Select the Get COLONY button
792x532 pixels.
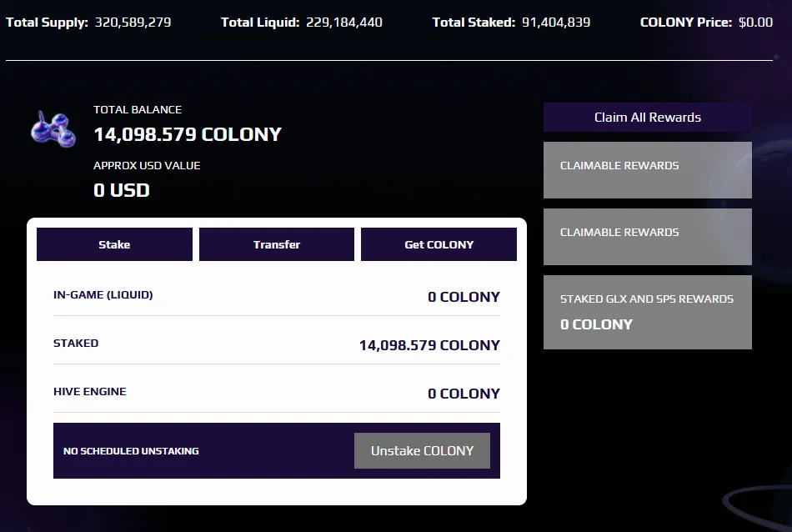(439, 244)
